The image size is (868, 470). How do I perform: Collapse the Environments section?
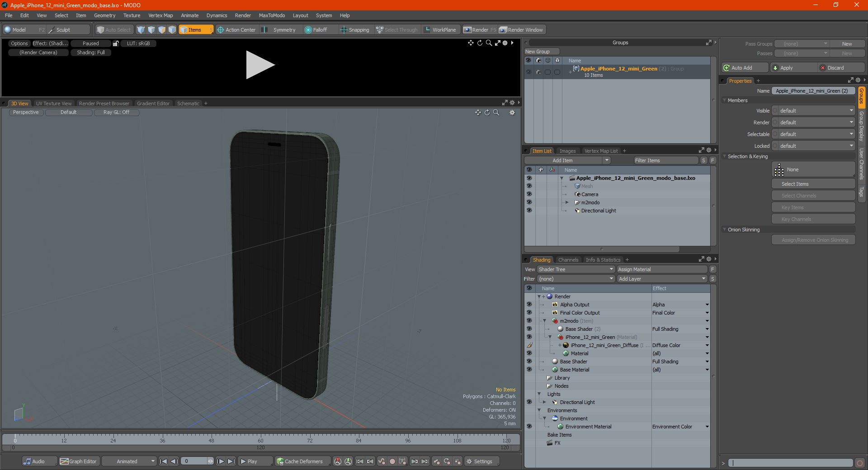point(539,410)
